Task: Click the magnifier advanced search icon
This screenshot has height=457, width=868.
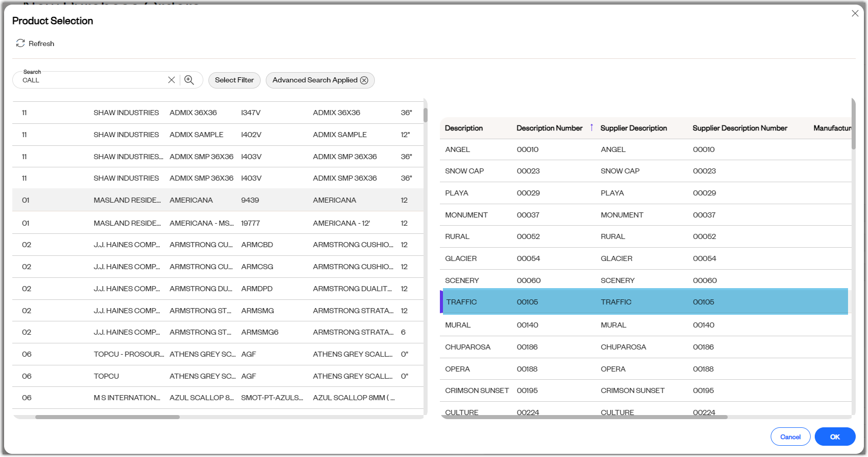Action: [x=189, y=80]
